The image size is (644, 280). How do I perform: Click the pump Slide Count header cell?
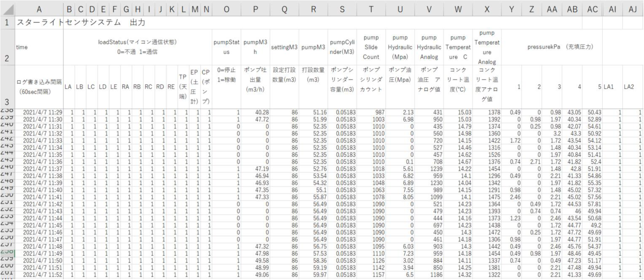pos(371,47)
